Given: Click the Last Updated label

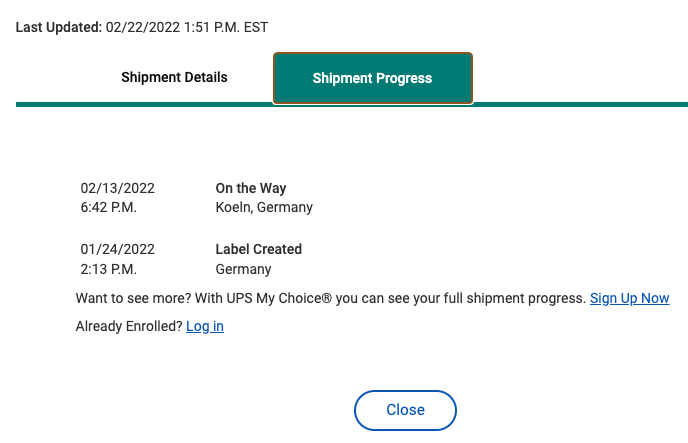Looking at the screenshot, I should (58, 27).
